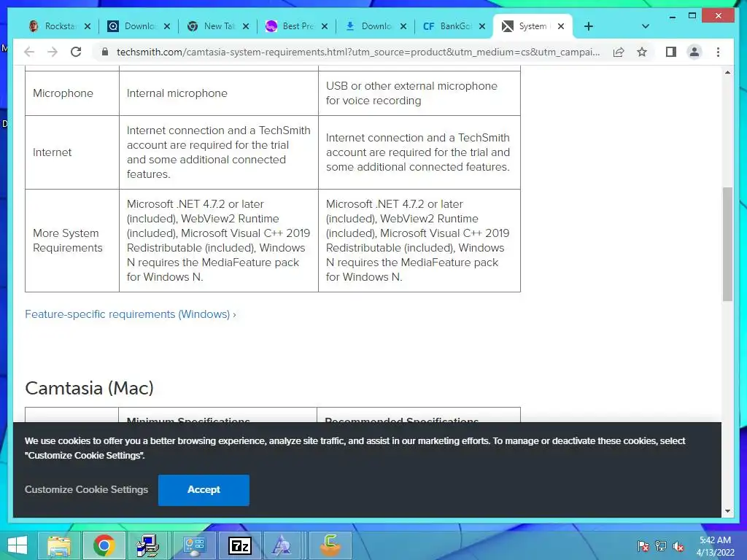Open the Windows Start button

[x=18, y=545]
